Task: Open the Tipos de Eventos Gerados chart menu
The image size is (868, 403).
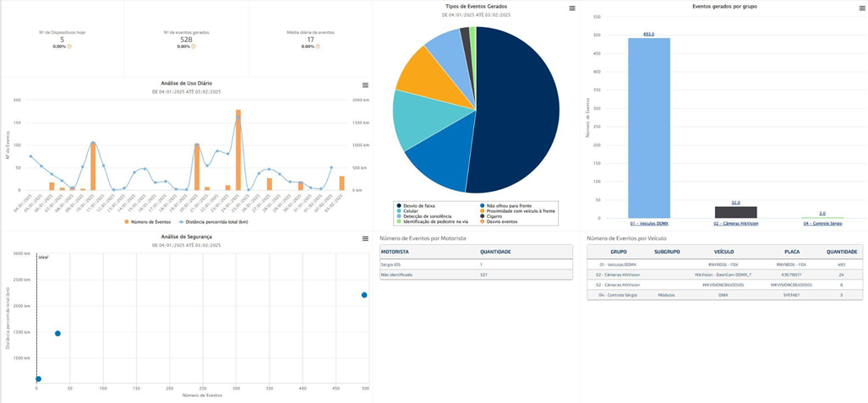Action: tap(572, 8)
